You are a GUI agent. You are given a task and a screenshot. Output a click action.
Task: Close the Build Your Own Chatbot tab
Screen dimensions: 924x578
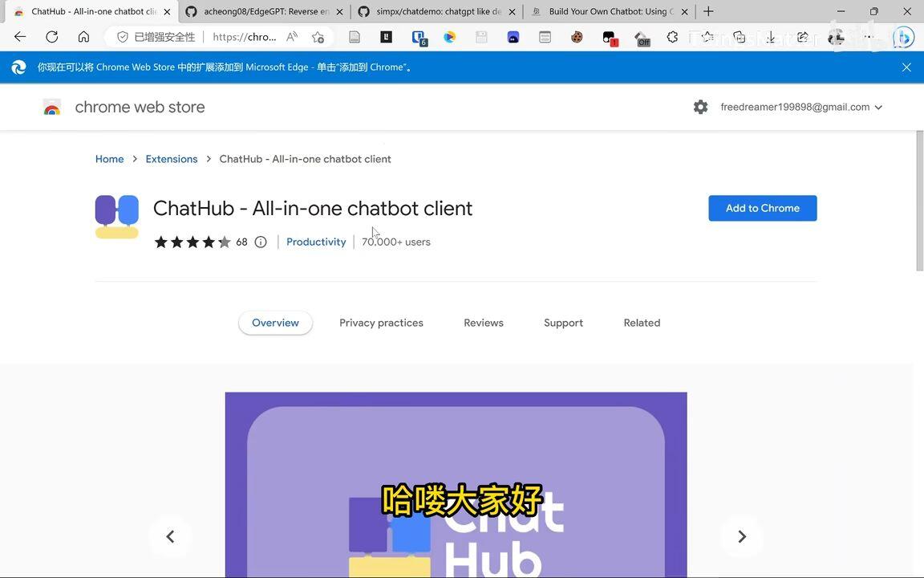pyautogui.click(x=685, y=12)
